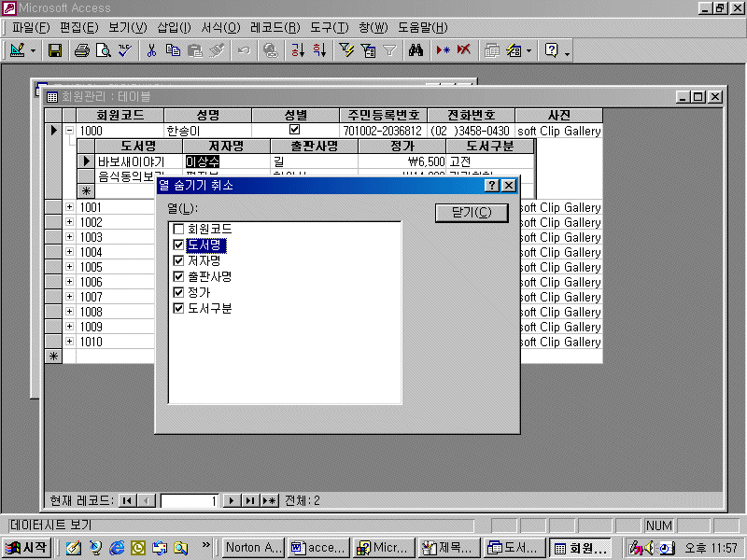
Task: Click the Print Preview icon
Action: click(x=103, y=50)
